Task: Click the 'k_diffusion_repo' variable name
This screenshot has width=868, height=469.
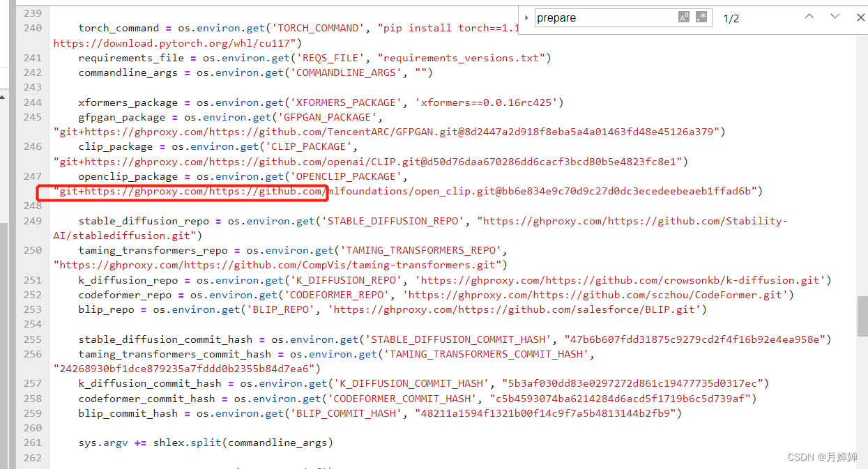Action: point(128,280)
